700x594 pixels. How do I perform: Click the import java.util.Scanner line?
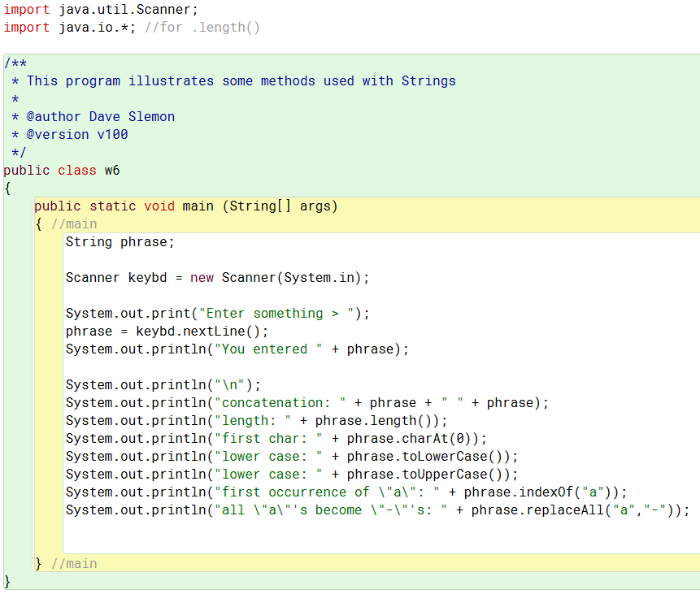(101, 10)
